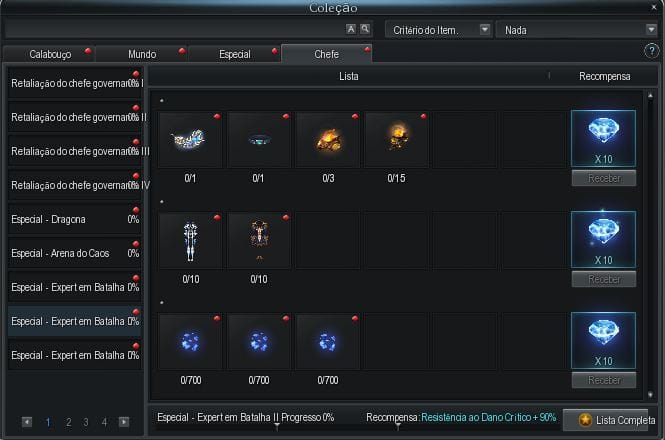Image resolution: width=665 pixels, height=440 pixels.
Task: Select the Chefe tab
Action: (x=327, y=54)
